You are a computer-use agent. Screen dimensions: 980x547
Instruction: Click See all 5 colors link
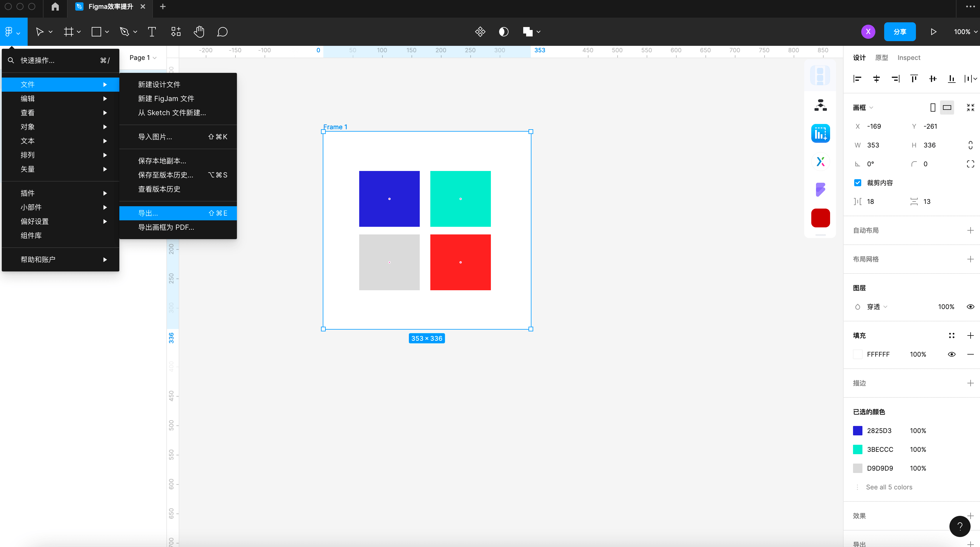tap(889, 487)
